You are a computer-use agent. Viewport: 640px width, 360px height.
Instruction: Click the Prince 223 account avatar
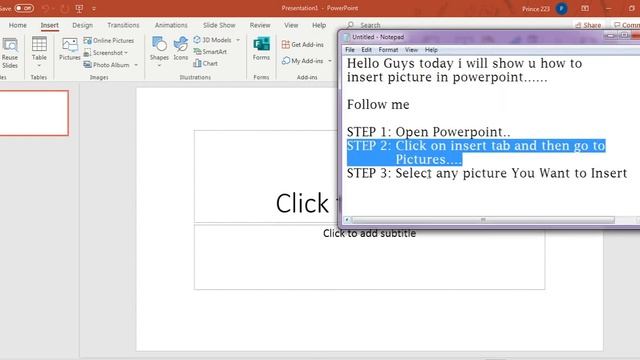point(562,9)
